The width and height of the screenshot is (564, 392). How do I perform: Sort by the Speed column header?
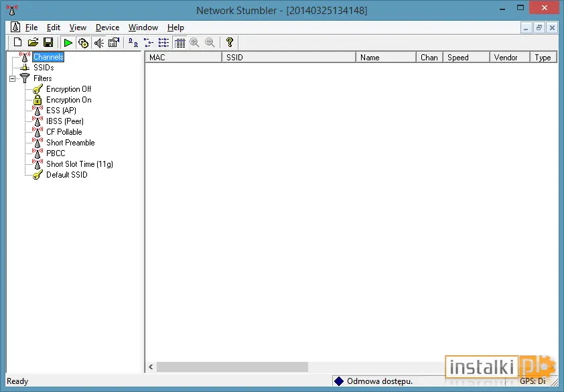pyautogui.click(x=466, y=58)
